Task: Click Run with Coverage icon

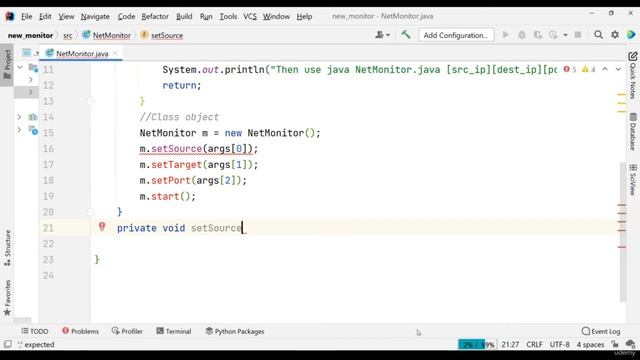Action: coord(538,35)
